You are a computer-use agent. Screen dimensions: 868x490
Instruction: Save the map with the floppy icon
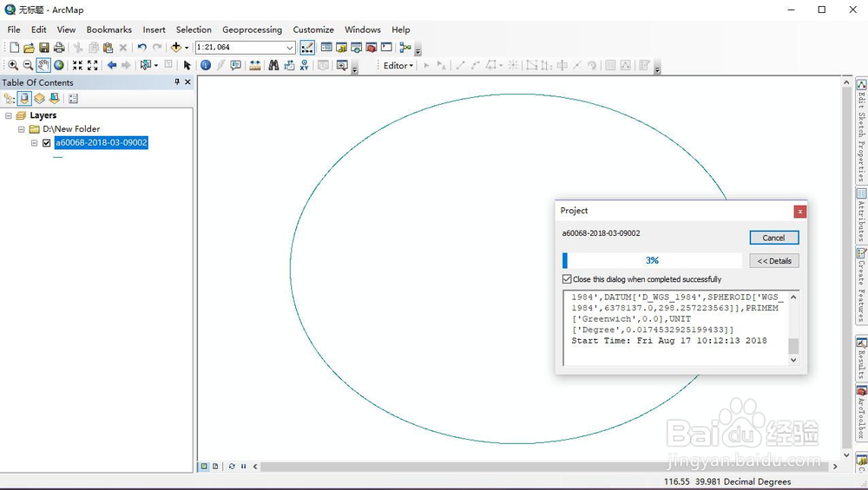[44, 48]
